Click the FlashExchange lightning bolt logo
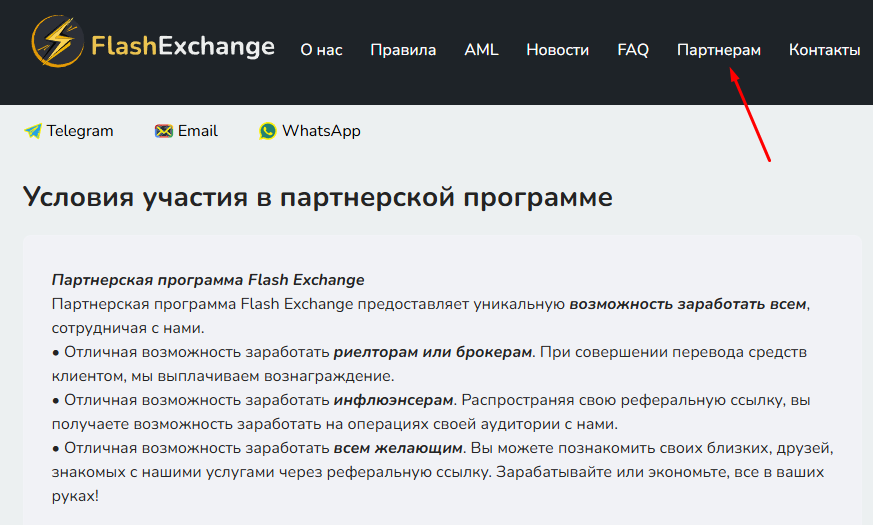Screen dimensions: 873x525 coord(57,41)
